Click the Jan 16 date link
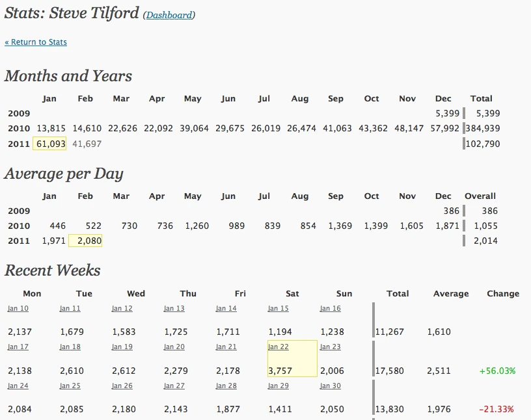 330,309
